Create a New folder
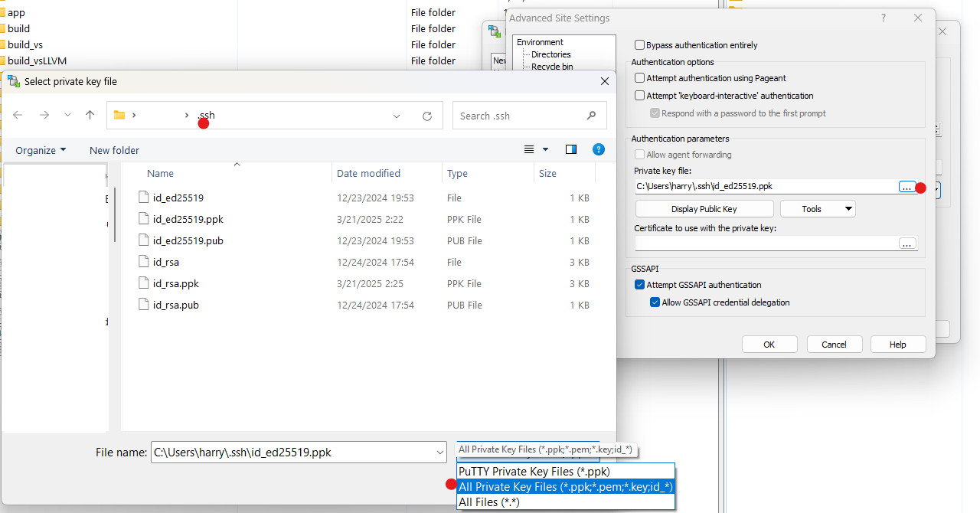 point(114,150)
